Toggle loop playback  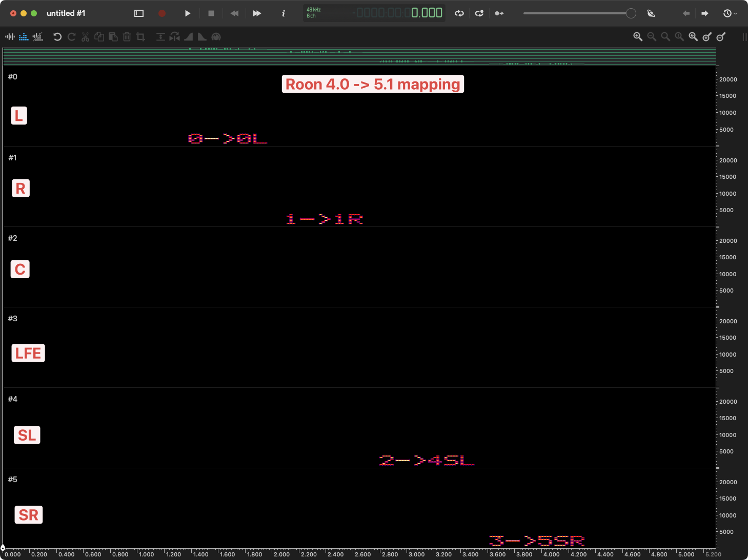click(x=459, y=13)
